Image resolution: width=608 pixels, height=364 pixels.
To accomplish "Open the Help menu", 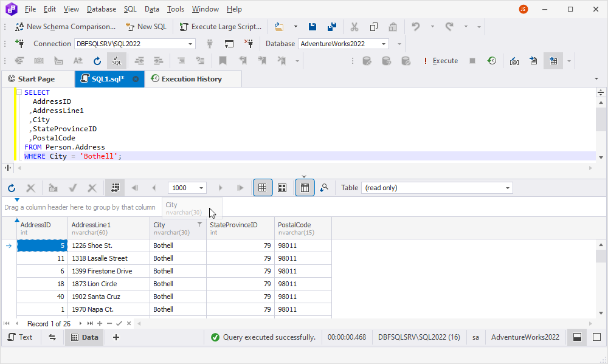I will click(234, 9).
